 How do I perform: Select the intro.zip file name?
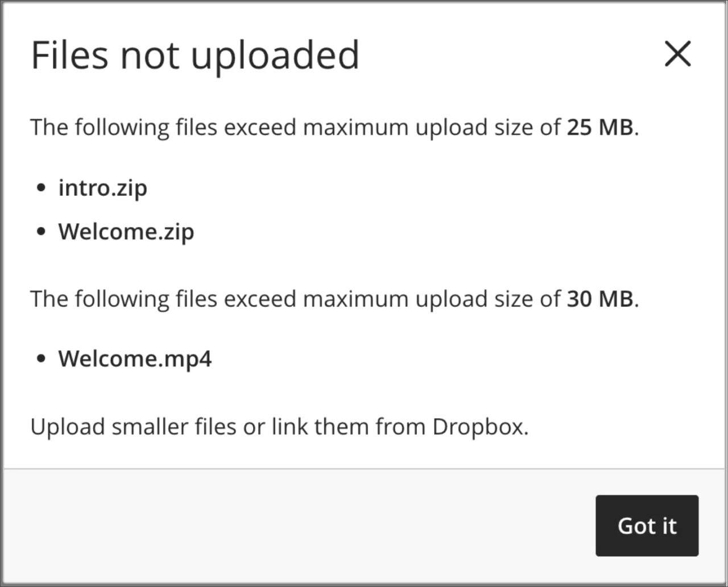pyautogui.click(x=102, y=188)
